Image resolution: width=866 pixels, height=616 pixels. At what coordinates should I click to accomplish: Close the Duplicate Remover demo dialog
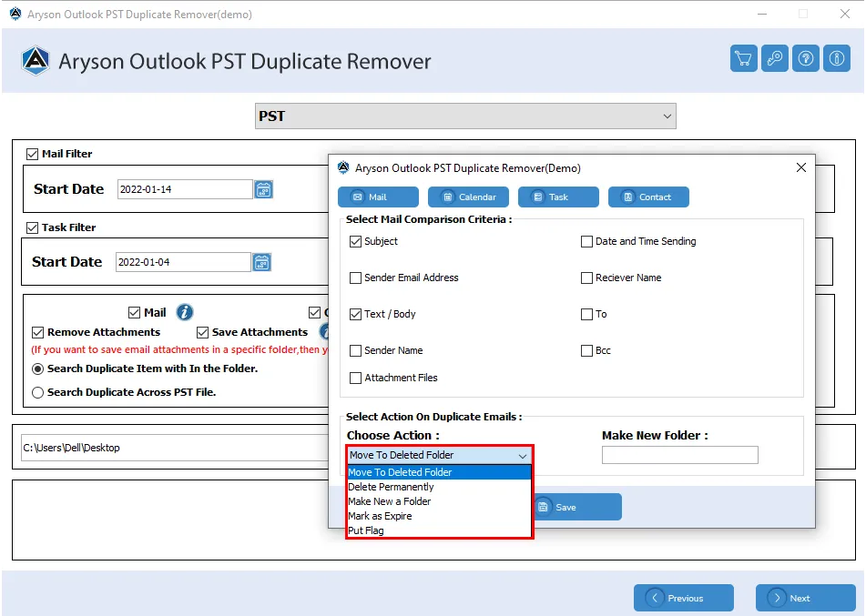tap(800, 167)
